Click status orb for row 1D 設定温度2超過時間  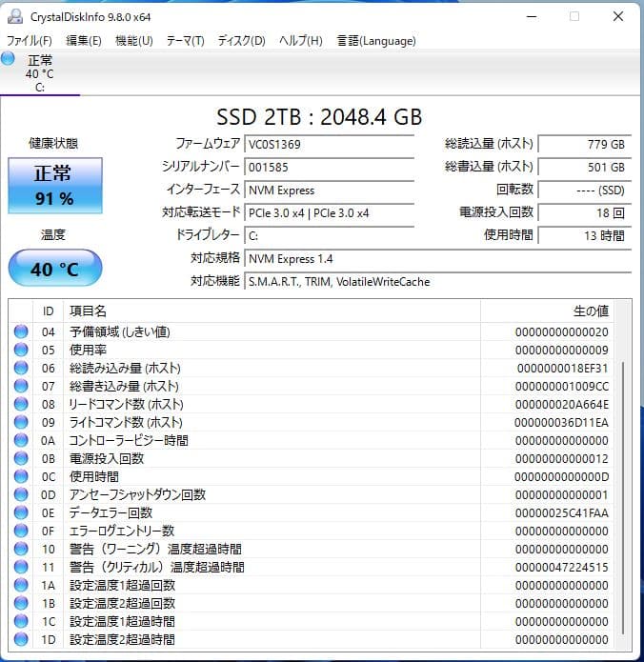[x=21, y=639]
